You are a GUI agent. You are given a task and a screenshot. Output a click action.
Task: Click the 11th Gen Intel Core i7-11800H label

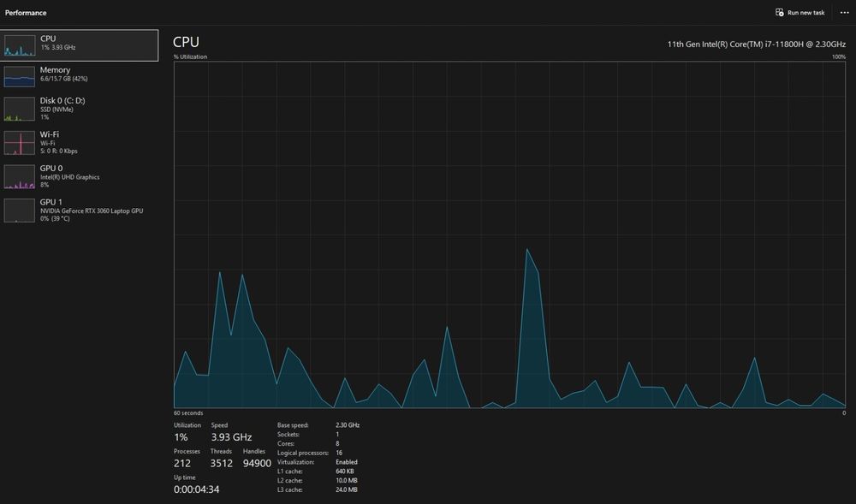[756, 44]
